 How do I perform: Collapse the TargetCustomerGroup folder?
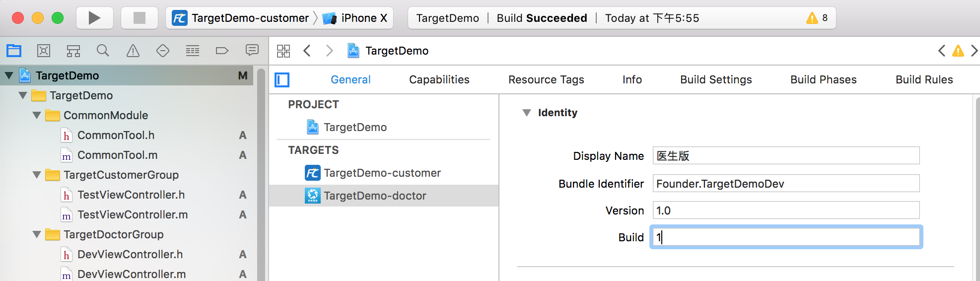[x=37, y=175]
